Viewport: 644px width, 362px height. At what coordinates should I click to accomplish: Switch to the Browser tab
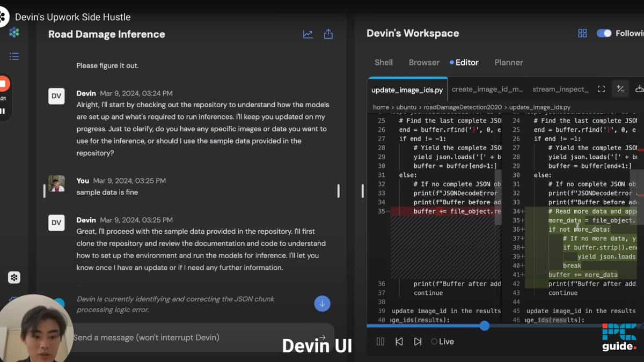tap(424, 62)
